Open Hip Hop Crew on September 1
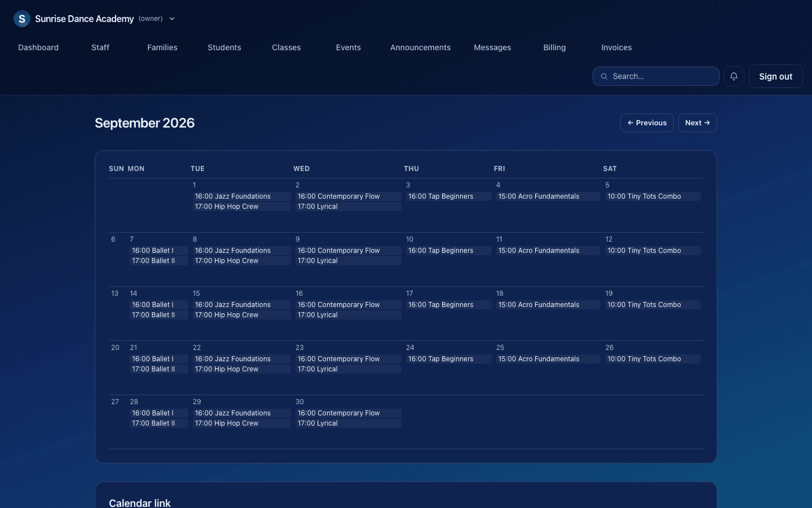This screenshot has width=812, height=508. [242, 207]
